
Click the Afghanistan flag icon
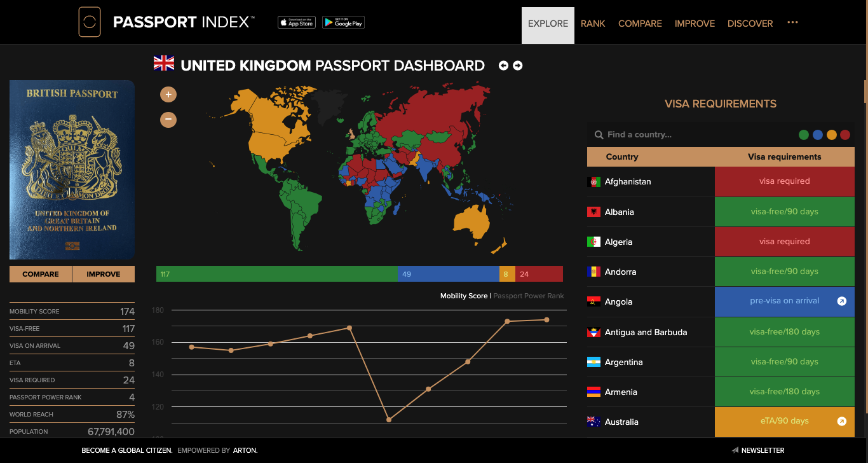pyautogui.click(x=593, y=182)
